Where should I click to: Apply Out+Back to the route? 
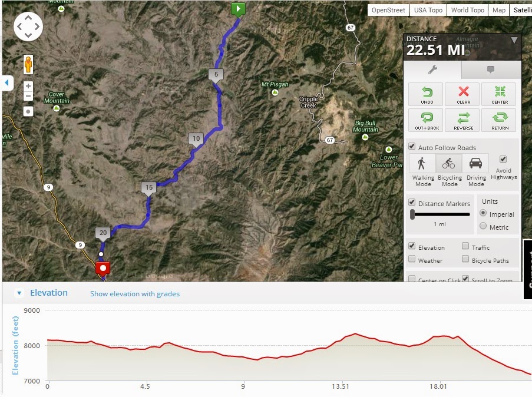[427, 120]
